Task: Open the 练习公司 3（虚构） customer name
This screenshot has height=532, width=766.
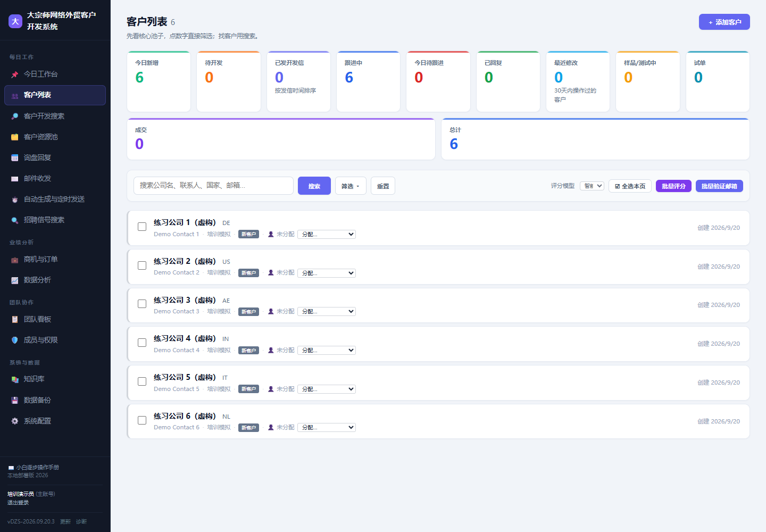Action: 185,300
